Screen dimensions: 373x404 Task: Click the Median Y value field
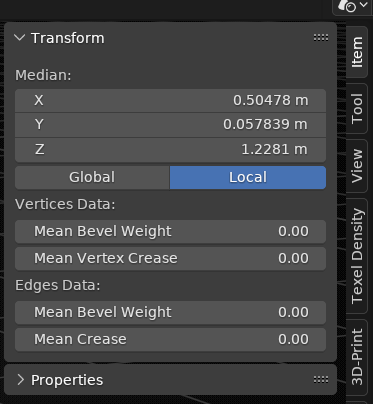[170, 125]
